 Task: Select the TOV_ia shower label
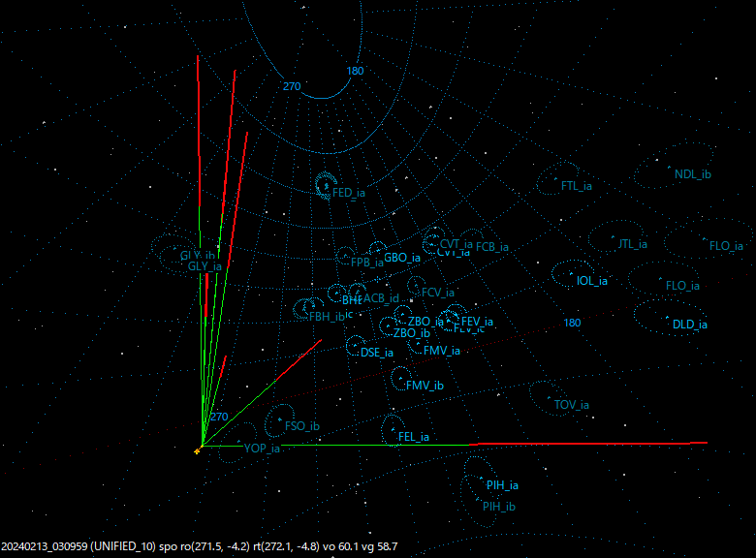[x=571, y=405]
